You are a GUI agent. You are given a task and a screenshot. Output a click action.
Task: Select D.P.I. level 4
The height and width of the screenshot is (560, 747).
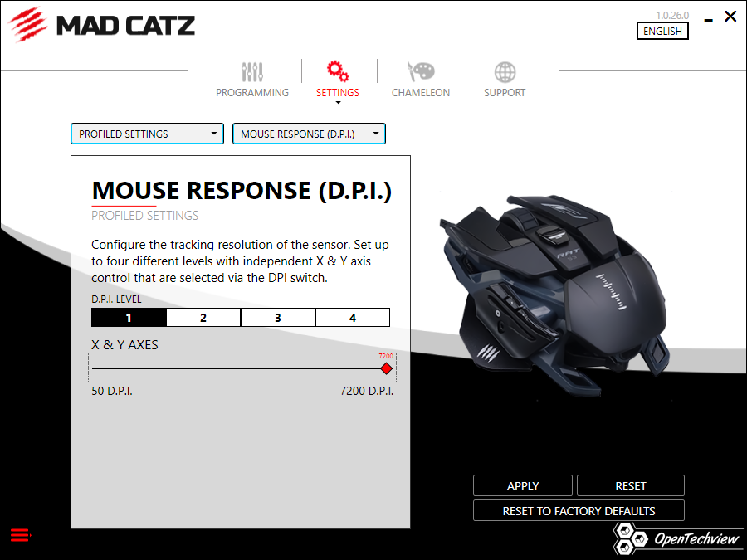point(353,318)
